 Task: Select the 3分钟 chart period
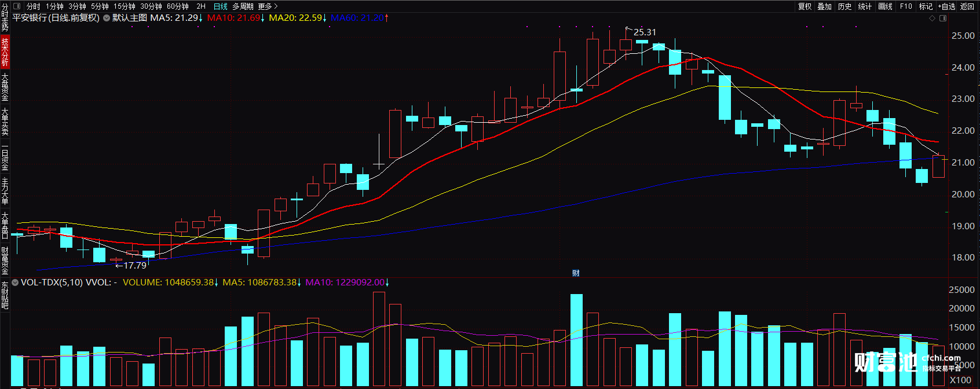click(77, 6)
